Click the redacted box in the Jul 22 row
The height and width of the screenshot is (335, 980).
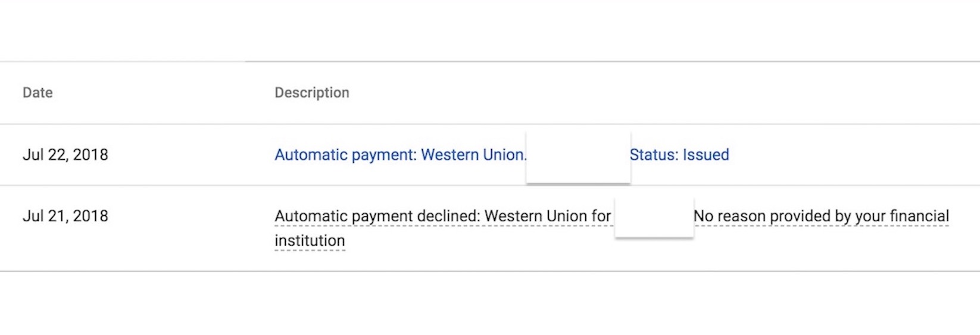tap(578, 157)
